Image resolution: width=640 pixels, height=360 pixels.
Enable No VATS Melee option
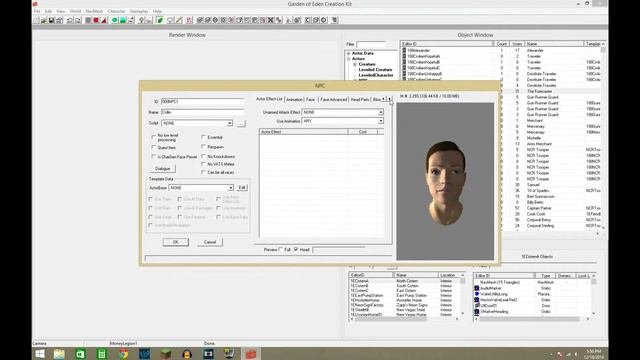(203, 164)
